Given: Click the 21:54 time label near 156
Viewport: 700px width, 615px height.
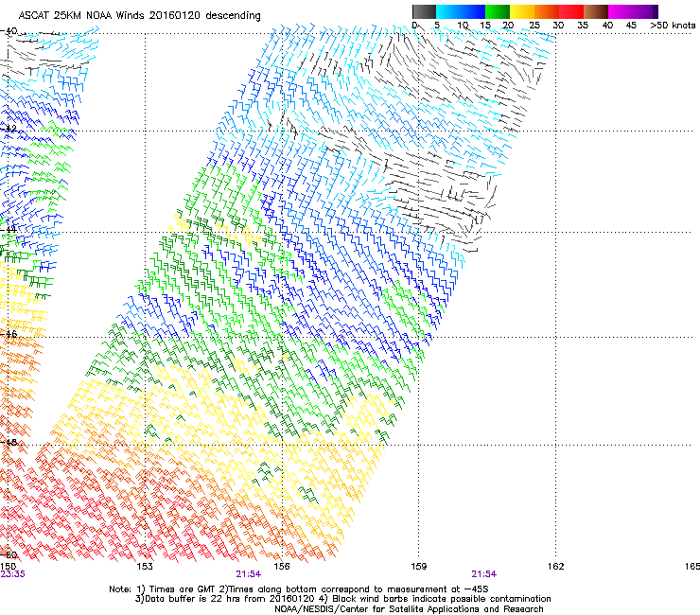Looking at the screenshot, I should [248, 574].
